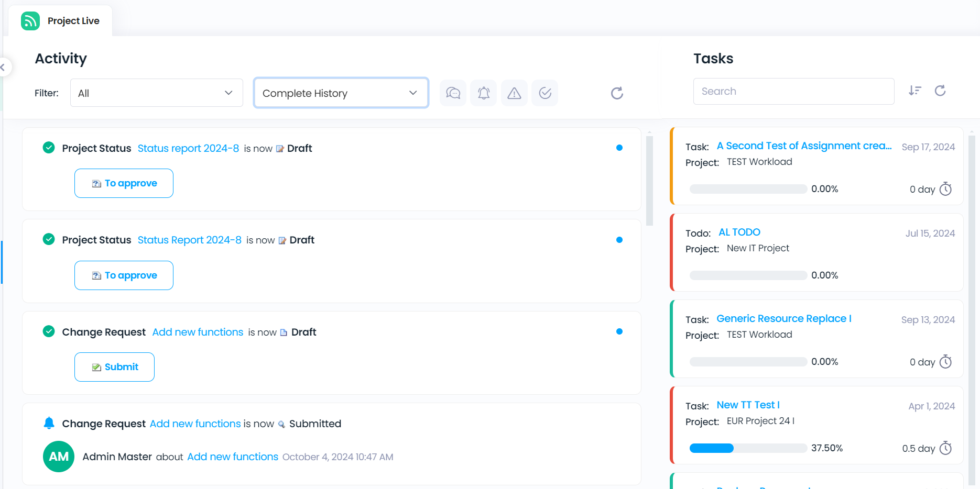Click Admin Master user name
The width and height of the screenshot is (980, 489).
pyautogui.click(x=117, y=457)
